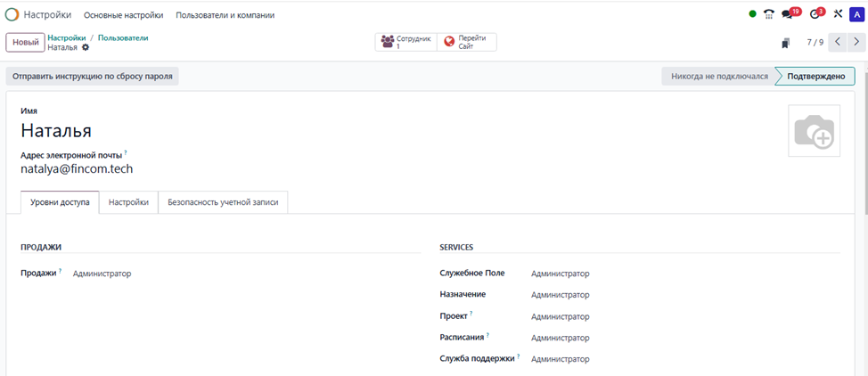Image resolution: width=868 pixels, height=376 pixels.
Task: Open the chat messages icon
Action: coord(788,14)
